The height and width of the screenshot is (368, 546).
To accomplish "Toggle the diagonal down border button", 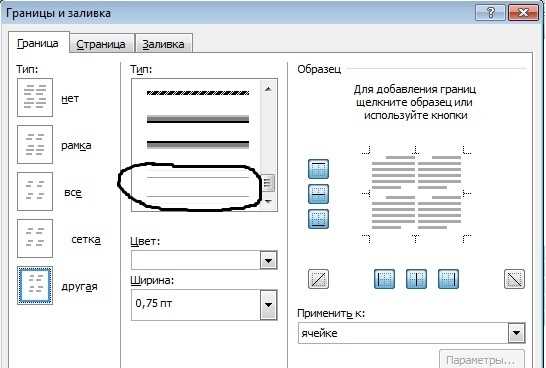I will (514, 279).
